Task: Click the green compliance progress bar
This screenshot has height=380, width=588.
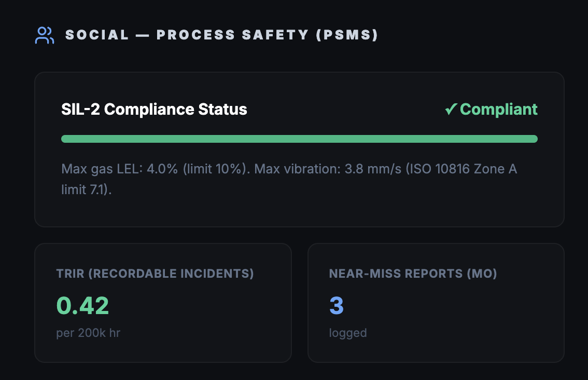Action: pyautogui.click(x=299, y=139)
